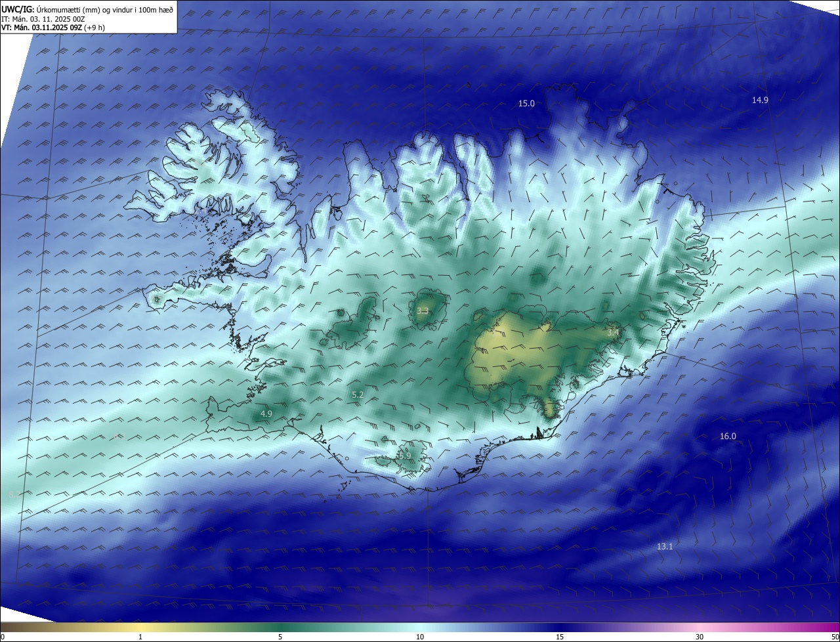Click the '0' label on the color scale
840x642 pixels.
tap(2, 637)
